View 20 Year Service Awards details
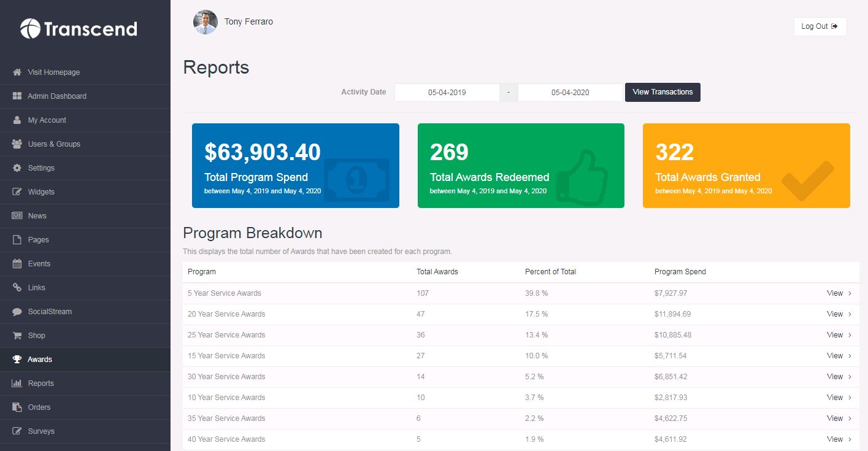The width and height of the screenshot is (868, 451). click(839, 314)
